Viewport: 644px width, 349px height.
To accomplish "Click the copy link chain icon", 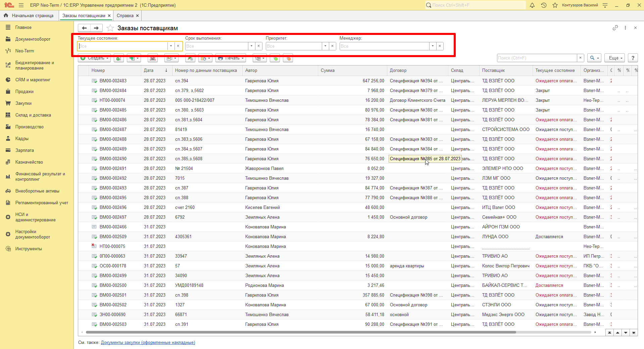I will pos(615,28).
